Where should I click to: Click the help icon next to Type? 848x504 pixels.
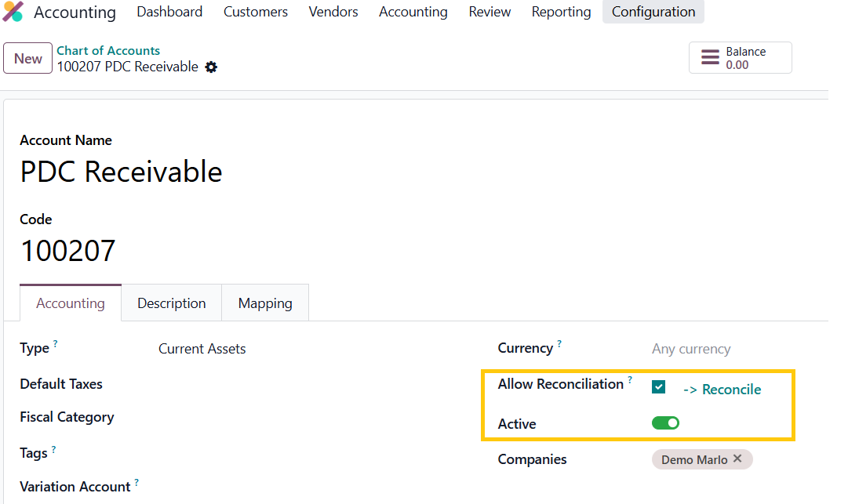(x=56, y=344)
